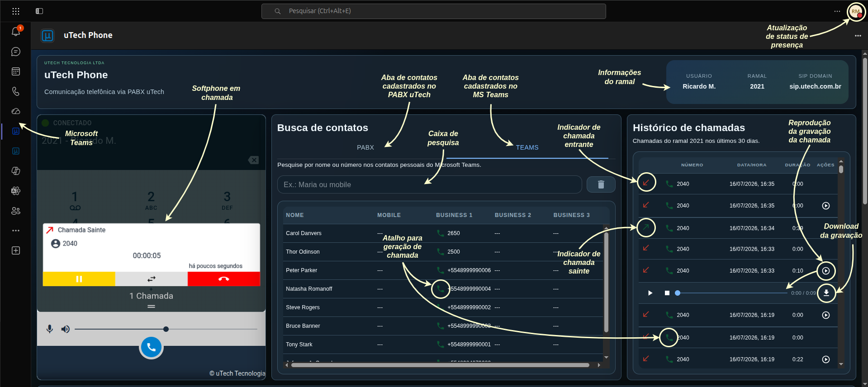Select the Steve Rogers contact name
Screen dimensions: 868x387
[303, 307]
